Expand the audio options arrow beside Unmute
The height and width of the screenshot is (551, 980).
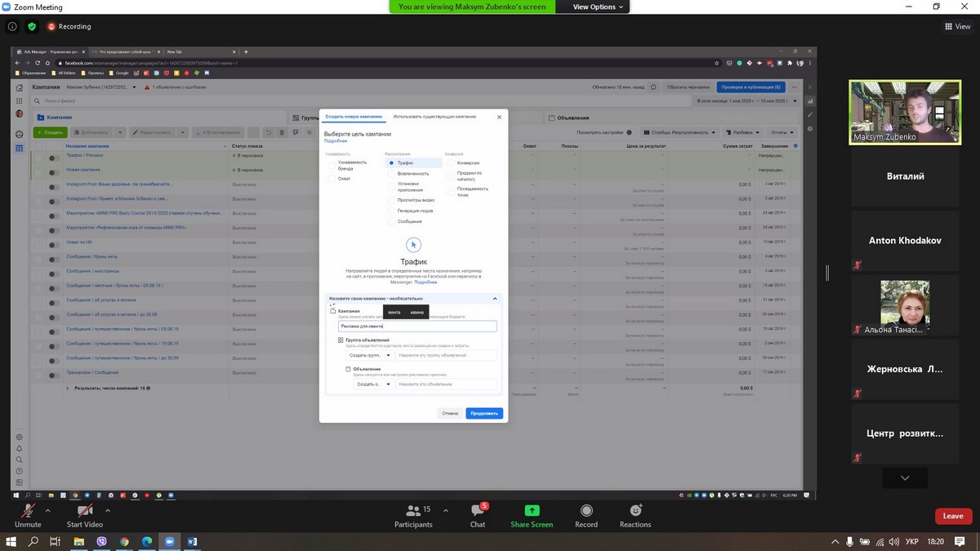47,510
